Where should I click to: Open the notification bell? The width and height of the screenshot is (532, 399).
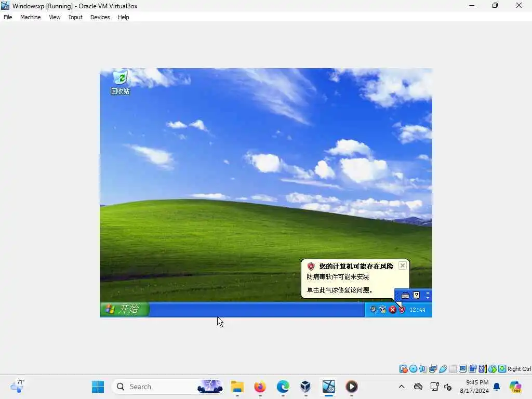497,387
